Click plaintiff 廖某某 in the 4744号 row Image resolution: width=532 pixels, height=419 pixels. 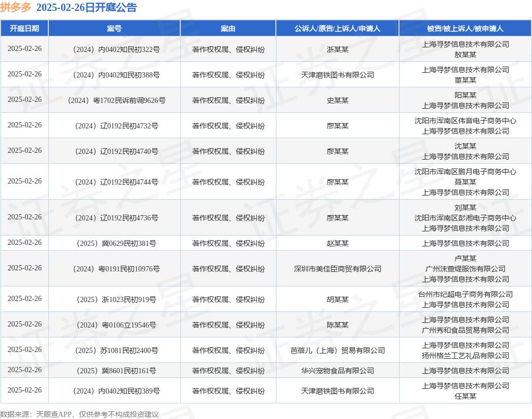pos(338,182)
